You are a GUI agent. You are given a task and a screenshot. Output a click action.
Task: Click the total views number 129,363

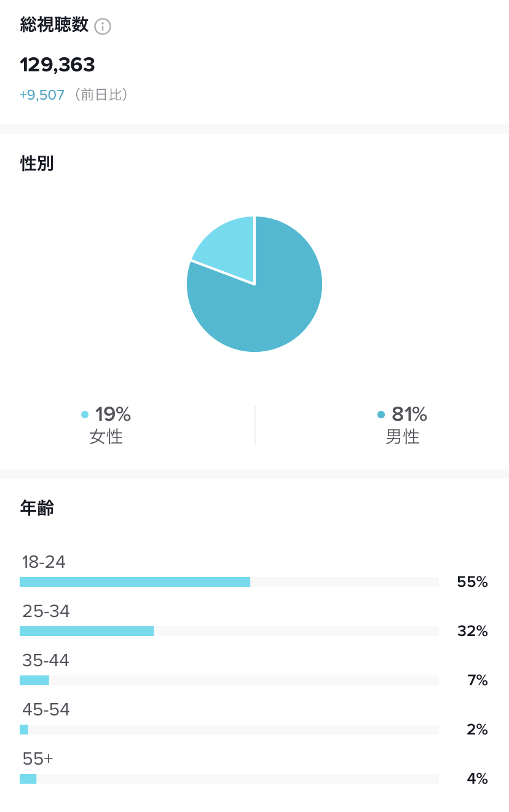tap(57, 65)
